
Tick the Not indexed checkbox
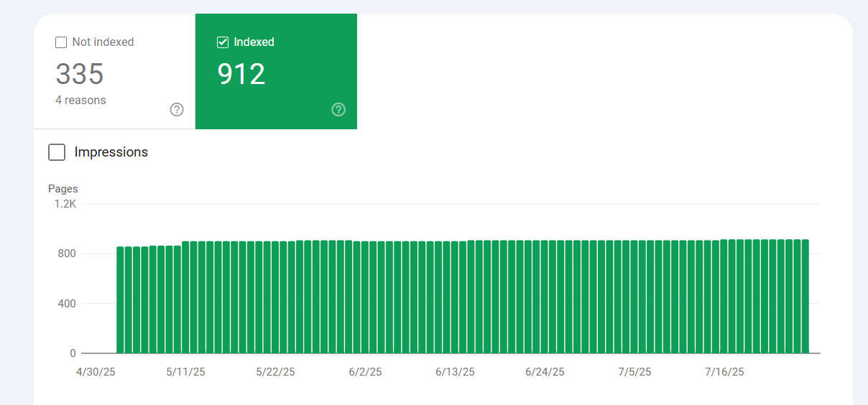coord(61,42)
